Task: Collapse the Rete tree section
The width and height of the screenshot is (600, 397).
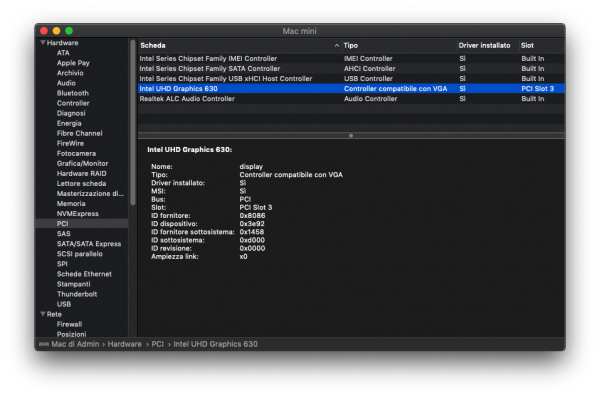Action: pyautogui.click(x=43, y=314)
